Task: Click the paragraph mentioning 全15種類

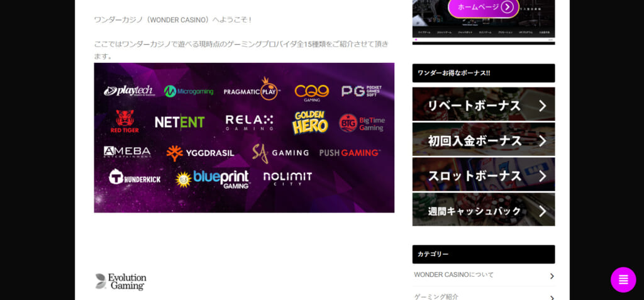Action: (241, 50)
